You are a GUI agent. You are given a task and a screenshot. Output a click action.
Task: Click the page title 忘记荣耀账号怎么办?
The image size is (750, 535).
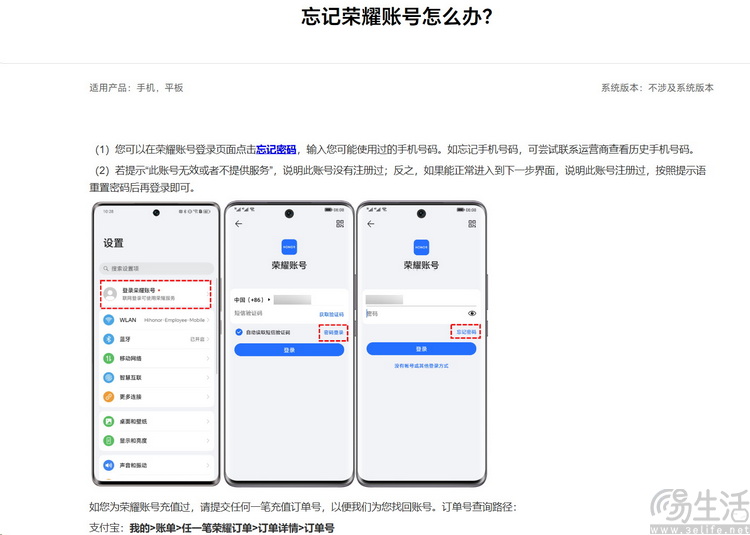pyautogui.click(x=397, y=16)
